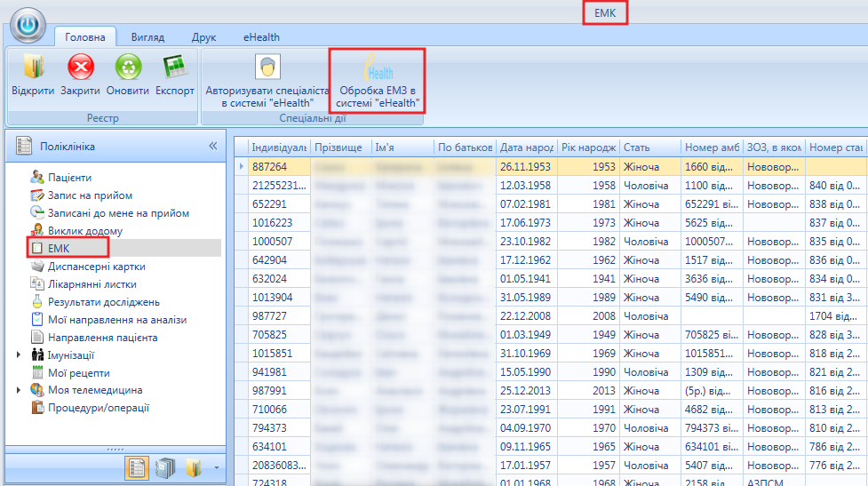868x486 pixels.
Task: Sort by Номер стат column header
Action: [x=836, y=147]
